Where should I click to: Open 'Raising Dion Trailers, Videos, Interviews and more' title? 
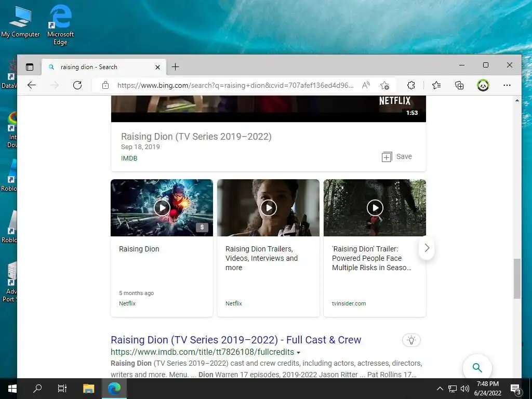tap(262, 258)
